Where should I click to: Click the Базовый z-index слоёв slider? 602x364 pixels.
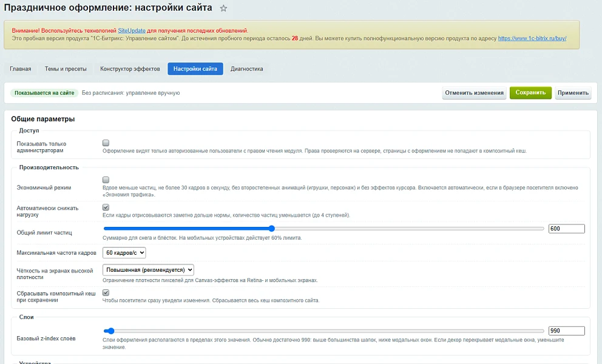(323, 331)
